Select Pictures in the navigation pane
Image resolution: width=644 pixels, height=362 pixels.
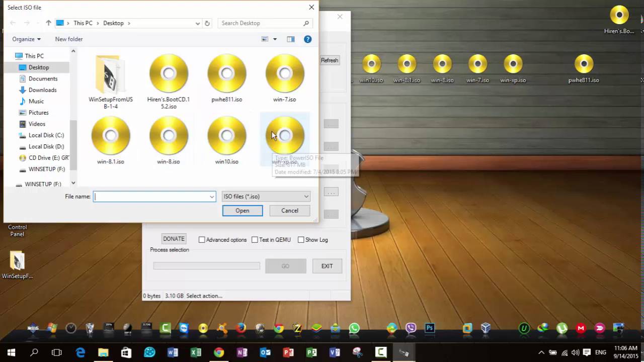39,113
